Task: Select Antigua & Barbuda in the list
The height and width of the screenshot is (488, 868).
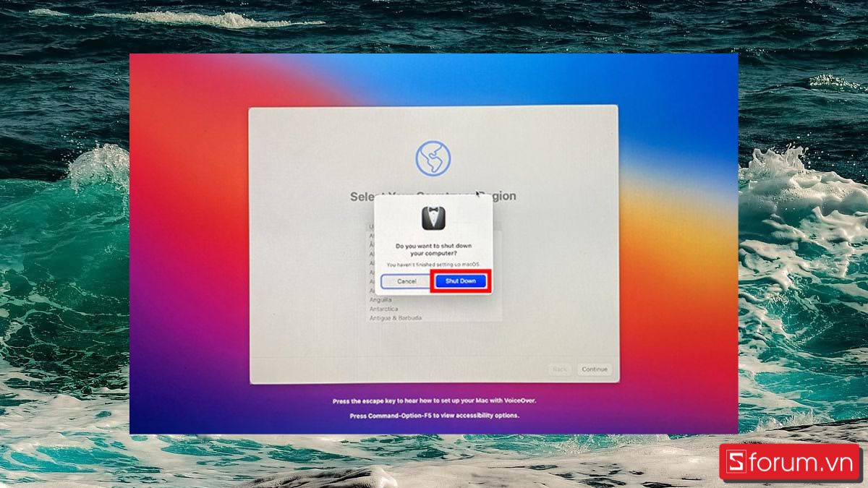Action: [396, 317]
